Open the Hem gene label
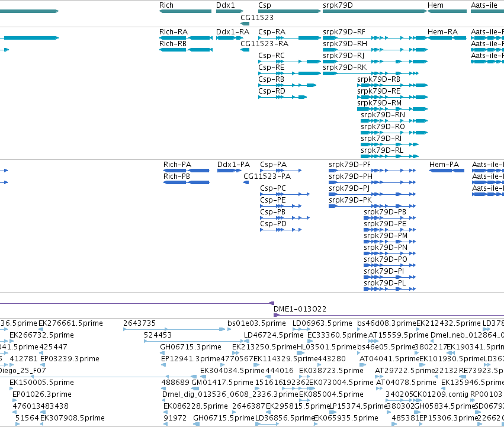The width and height of the screenshot is (504, 427). click(x=435, y=5)
